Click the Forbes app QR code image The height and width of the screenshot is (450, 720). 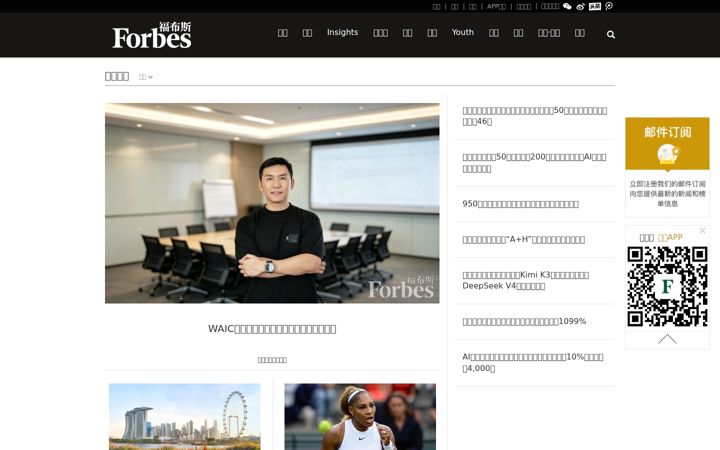(x=667, y=287)
